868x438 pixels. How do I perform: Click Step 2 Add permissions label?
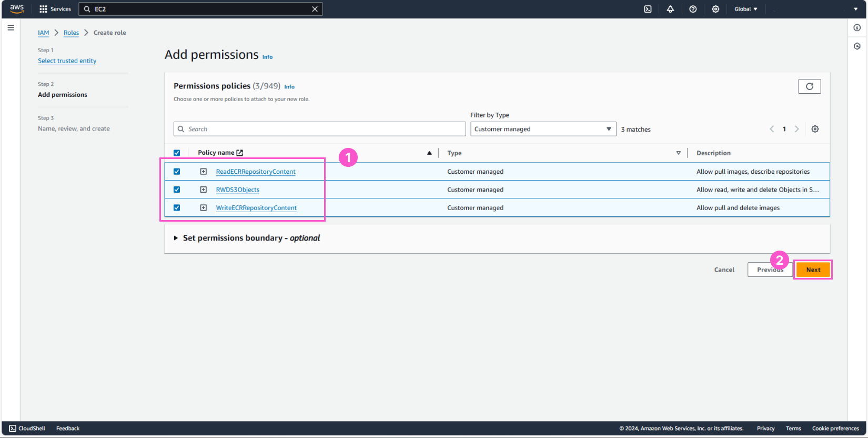tap(63, 95)
